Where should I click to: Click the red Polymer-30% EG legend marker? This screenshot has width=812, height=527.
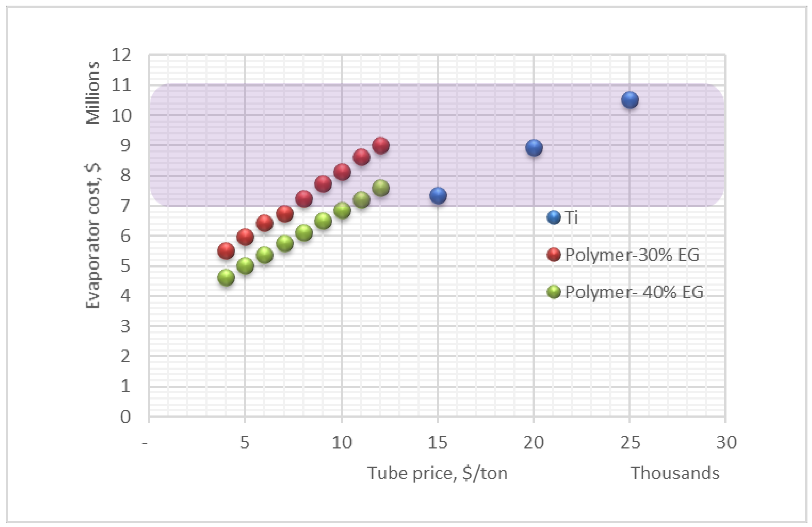click(x=553, y=255)
